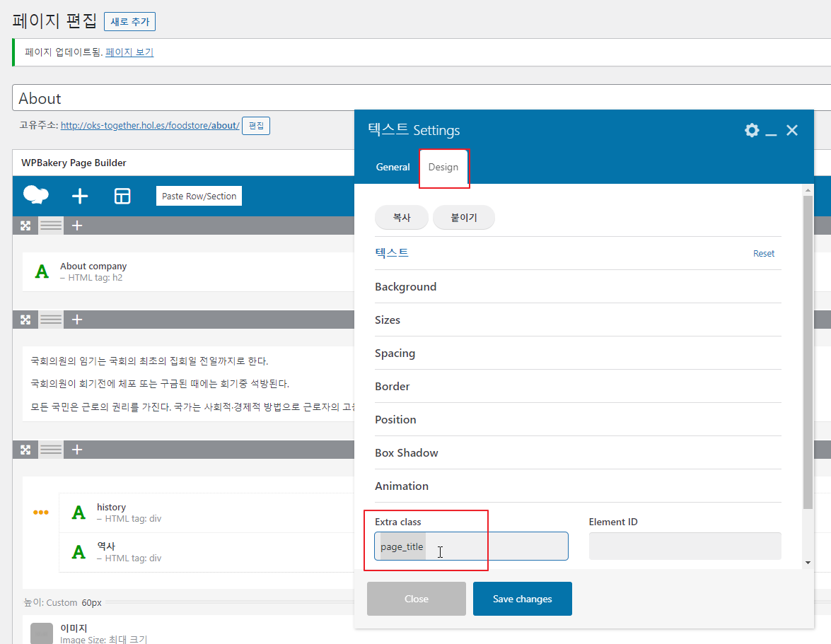
Task: Click Reset link in design panel
Action: (764, 254)
